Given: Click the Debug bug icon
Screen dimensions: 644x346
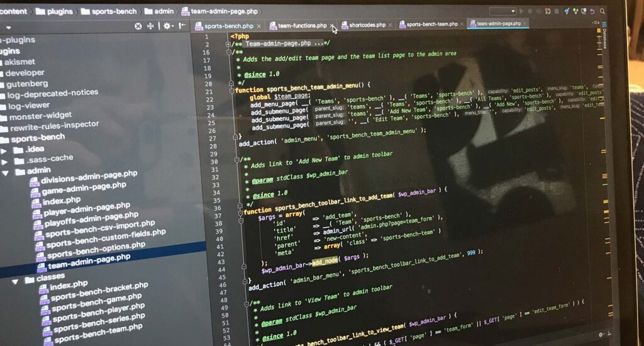Looking at the screenshot, I should tap(530, 11).
